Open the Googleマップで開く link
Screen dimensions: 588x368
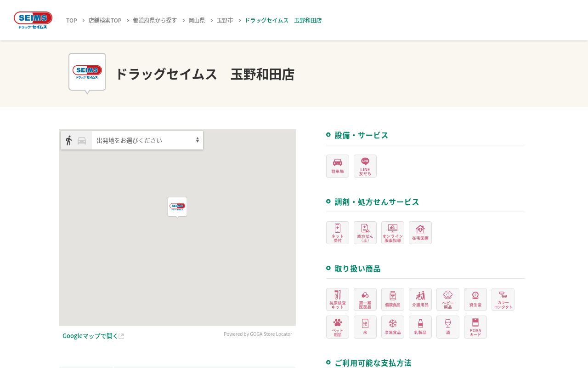point(93,336)
